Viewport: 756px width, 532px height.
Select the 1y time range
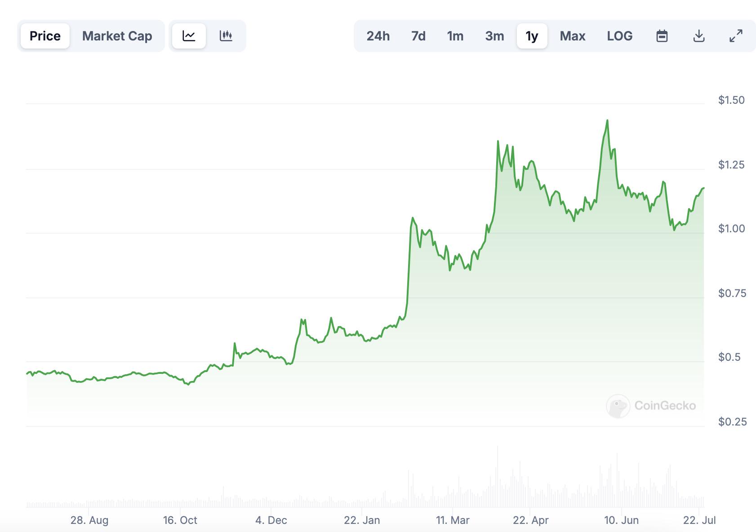[x=532, y=36]
